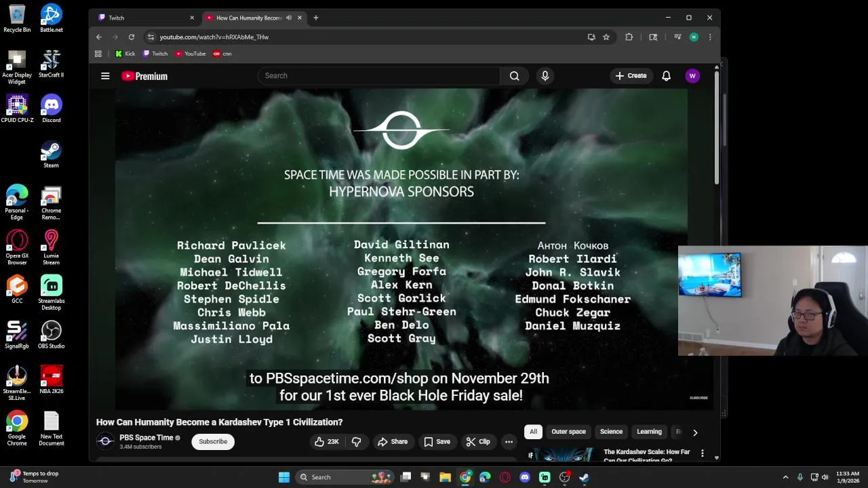Image resolution: width=868 pixels, height=488 pixels.
Task: Open Streamlabs Desktop shortcut
Action: (51, 293)
